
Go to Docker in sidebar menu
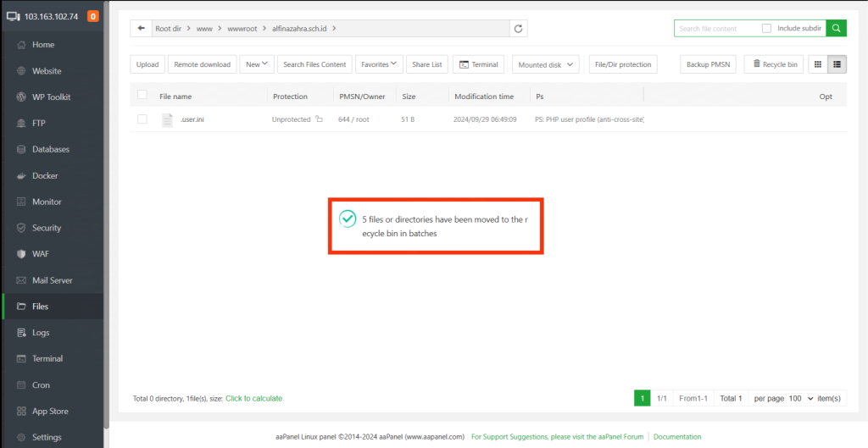point(45,175)
